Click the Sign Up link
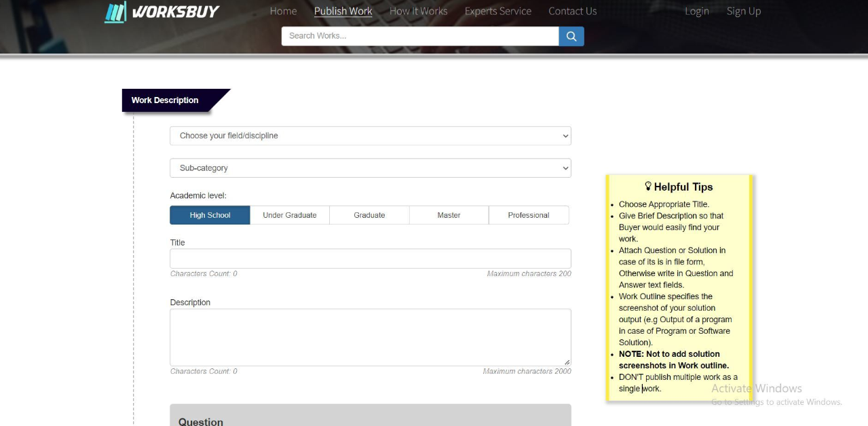The height and width of the screenshot is (426, 868). [x=743, y=11]
